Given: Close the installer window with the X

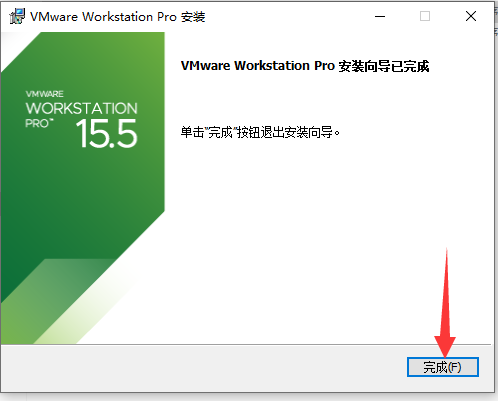Looking at the screenshot, I should click(x=471, y=16).
